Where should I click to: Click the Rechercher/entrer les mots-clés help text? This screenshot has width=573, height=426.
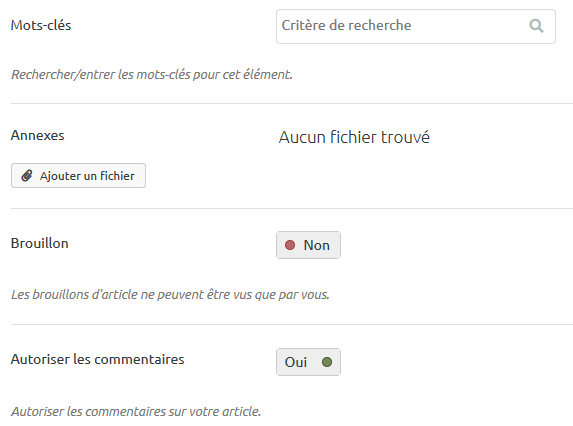(x=152, y=75)
